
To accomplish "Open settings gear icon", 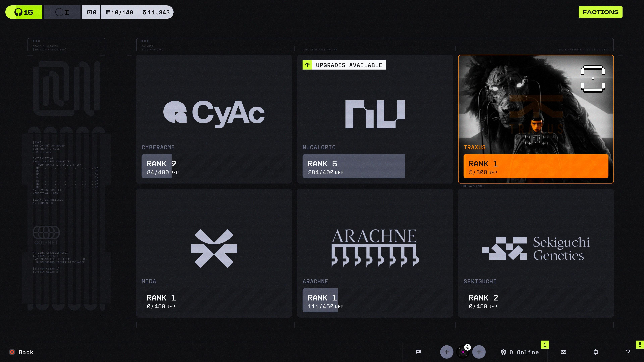I will 596,352.
